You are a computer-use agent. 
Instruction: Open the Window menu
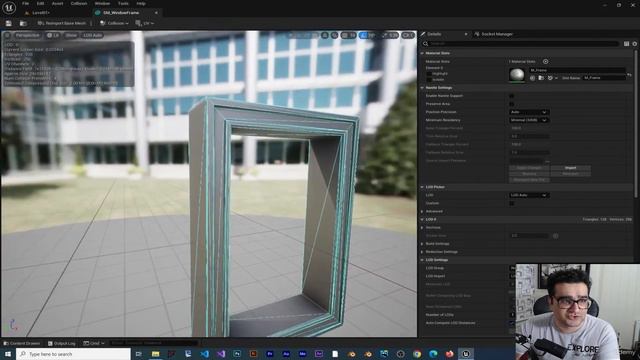point(102,3)
